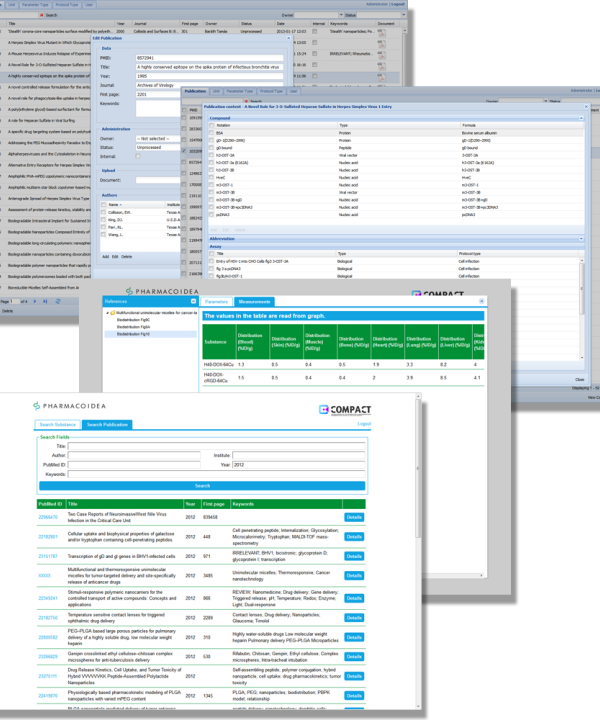Click horizontal scrollbar under the measurements window
Image resolution: width=600 pixels, height=720 pixels.
(452, 575)
